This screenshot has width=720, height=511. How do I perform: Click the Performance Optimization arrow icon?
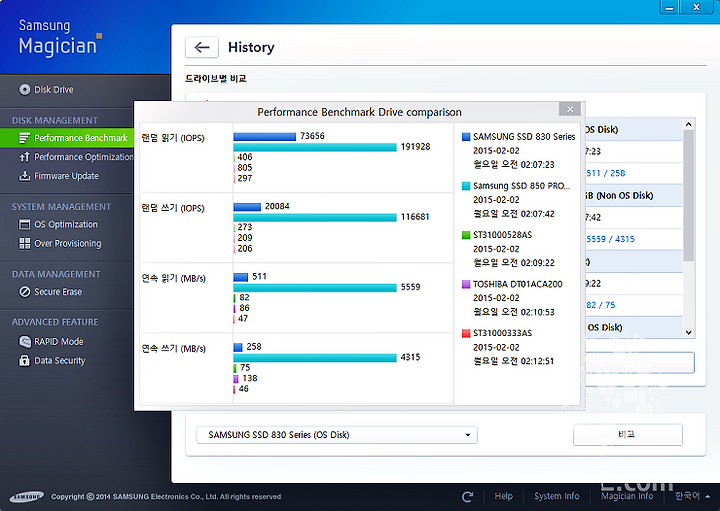(24, 157)
